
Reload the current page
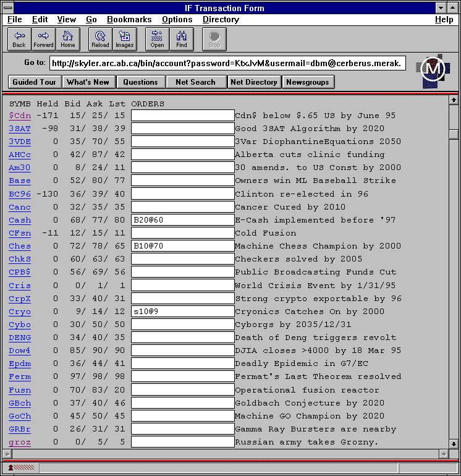100,39
